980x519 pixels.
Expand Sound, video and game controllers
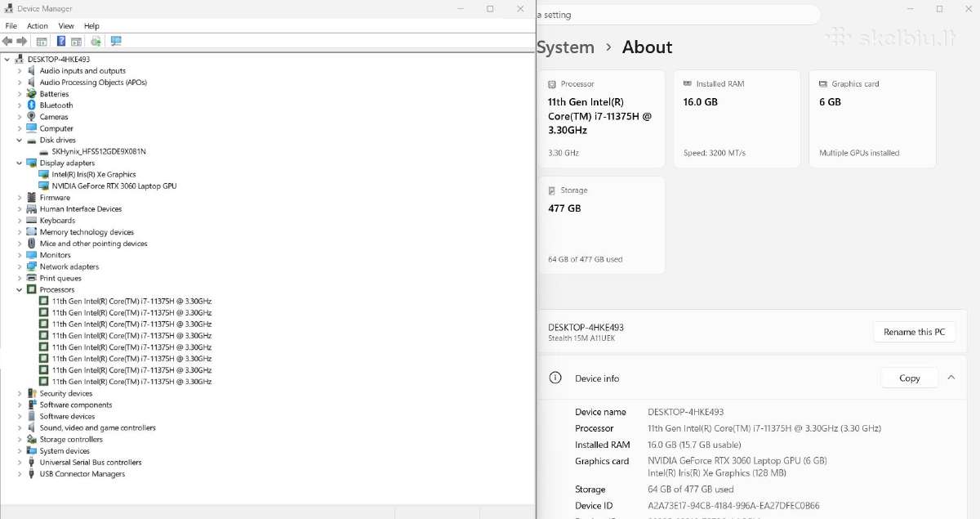(x=20, y=427)
